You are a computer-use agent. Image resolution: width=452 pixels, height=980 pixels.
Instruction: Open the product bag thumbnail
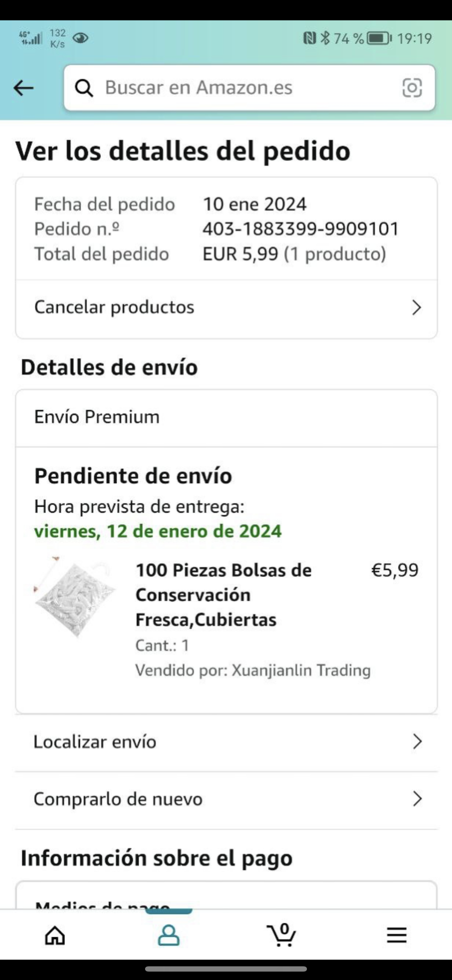coord(75,597)
